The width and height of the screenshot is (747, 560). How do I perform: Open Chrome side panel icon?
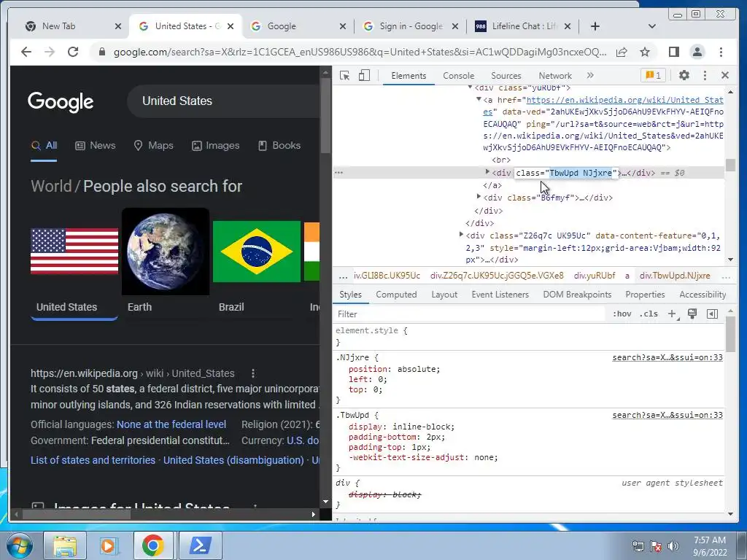(673, 52)
